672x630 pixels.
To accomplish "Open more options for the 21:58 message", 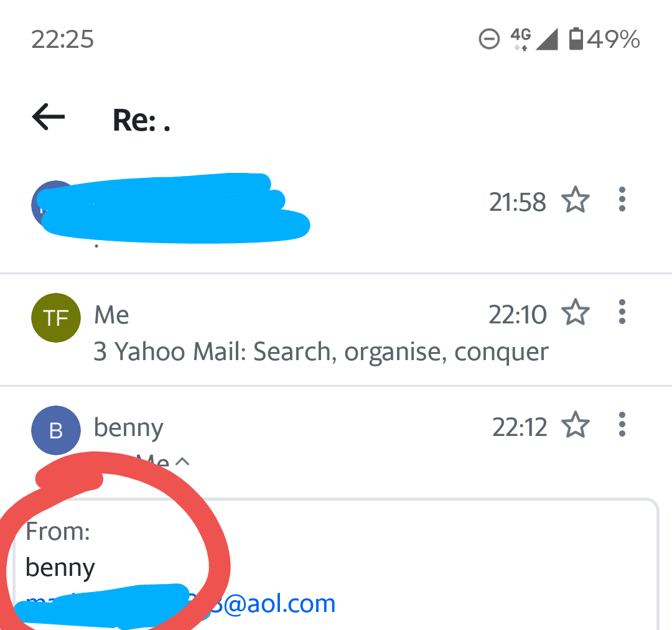I will click(x=622, y=200).
